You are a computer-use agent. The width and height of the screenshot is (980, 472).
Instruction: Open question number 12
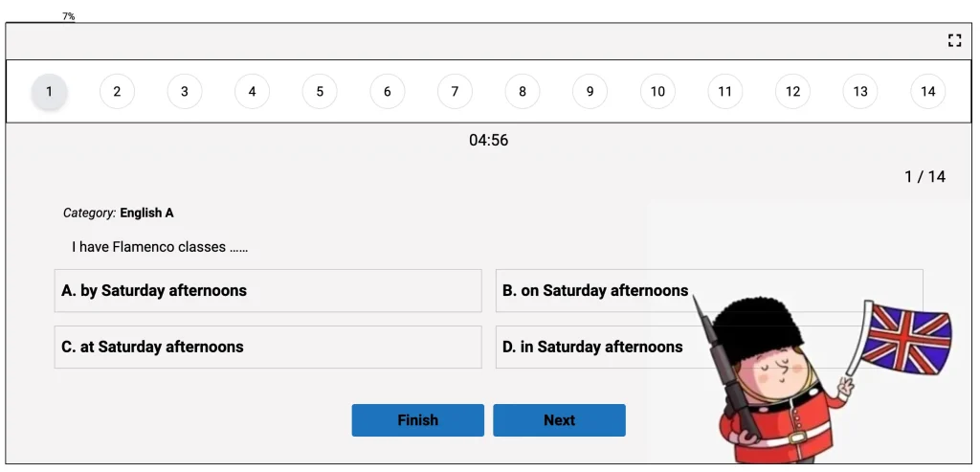[x=792, y=92]
